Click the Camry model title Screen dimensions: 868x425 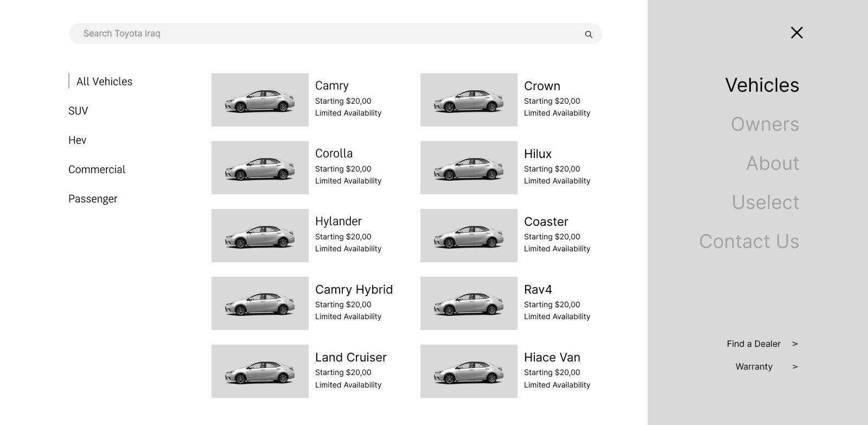pos(332,86)
